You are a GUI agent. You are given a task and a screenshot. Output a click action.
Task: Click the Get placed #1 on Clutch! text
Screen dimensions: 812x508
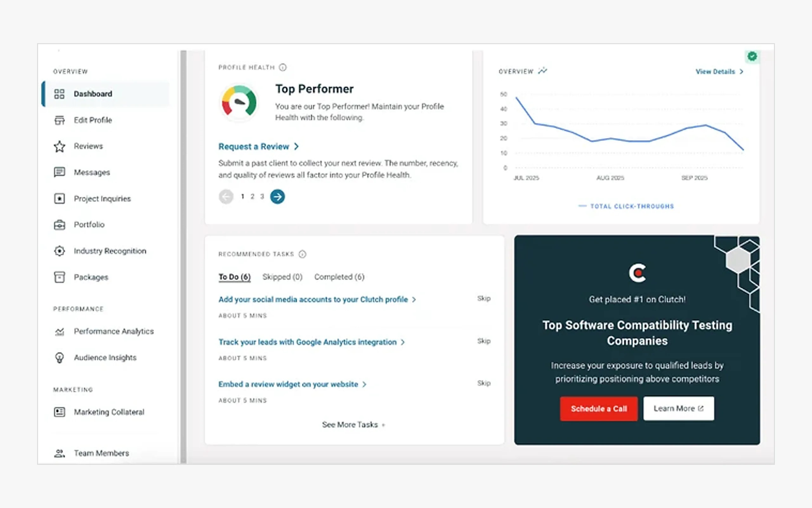pos(637,299)
